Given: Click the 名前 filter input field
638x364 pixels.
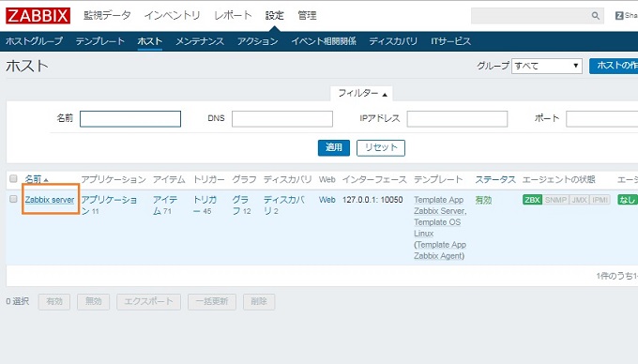Looking at the screenshot, I should tap(130, 119).
